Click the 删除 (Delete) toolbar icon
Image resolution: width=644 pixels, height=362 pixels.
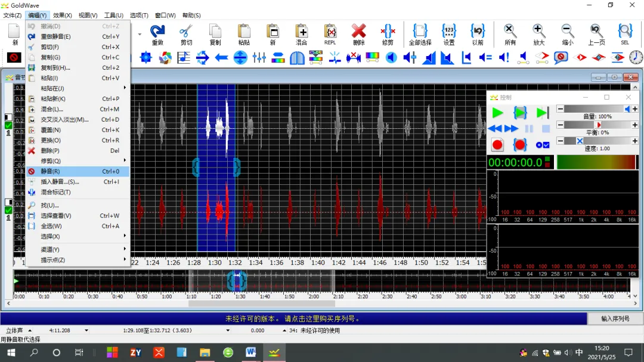pos(358,32)
